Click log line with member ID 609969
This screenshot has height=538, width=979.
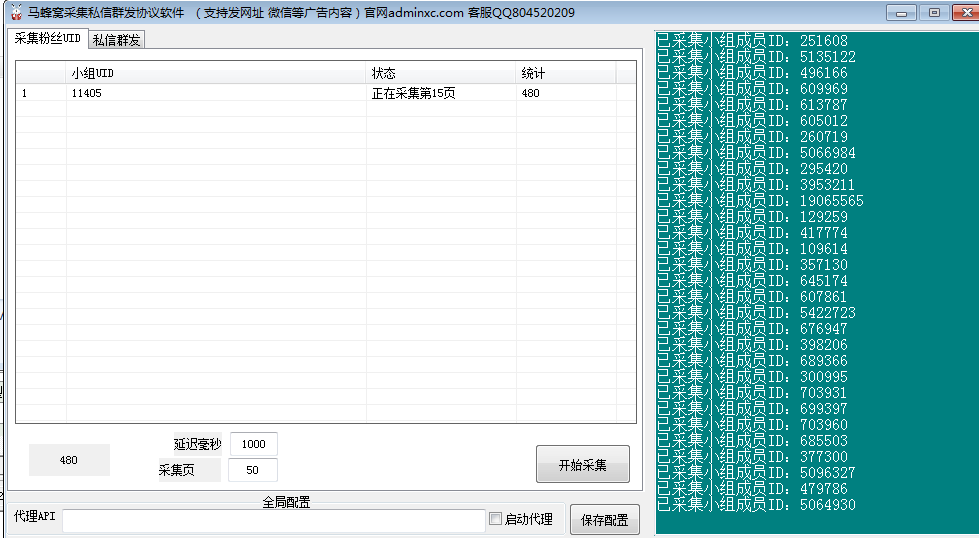click(752, 89)
